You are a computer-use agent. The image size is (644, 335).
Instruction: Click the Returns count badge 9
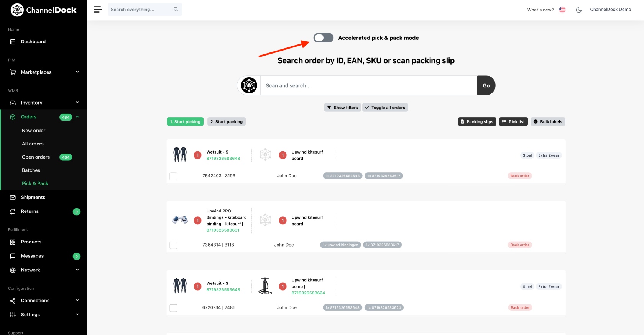click(77, 212)
